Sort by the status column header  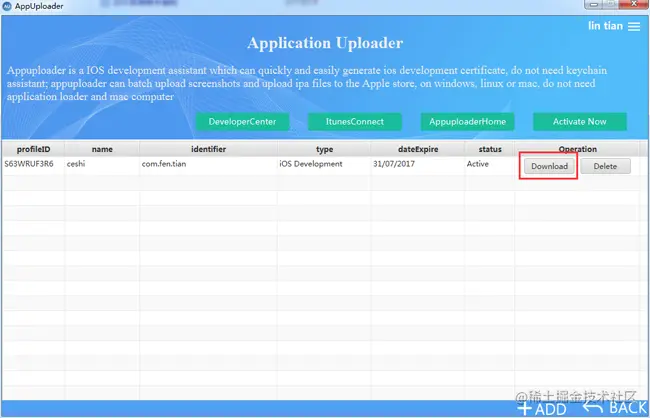490,149
